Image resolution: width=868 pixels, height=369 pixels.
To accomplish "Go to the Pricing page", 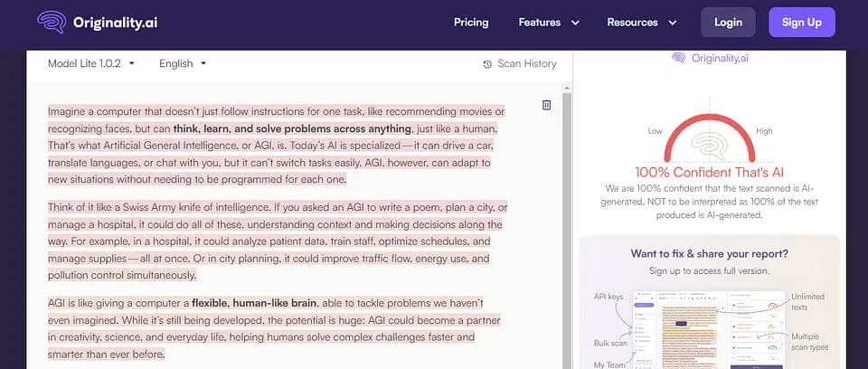I will (x=471, y=23).
